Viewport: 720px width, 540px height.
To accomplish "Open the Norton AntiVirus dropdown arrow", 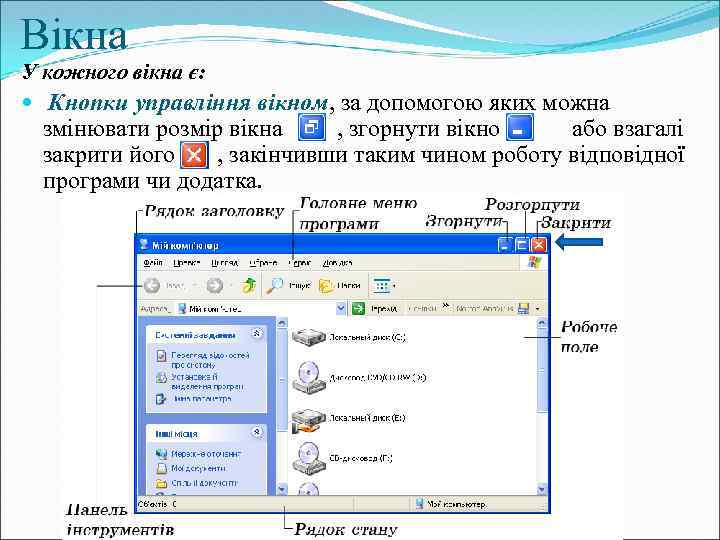I will coord(538,309).
